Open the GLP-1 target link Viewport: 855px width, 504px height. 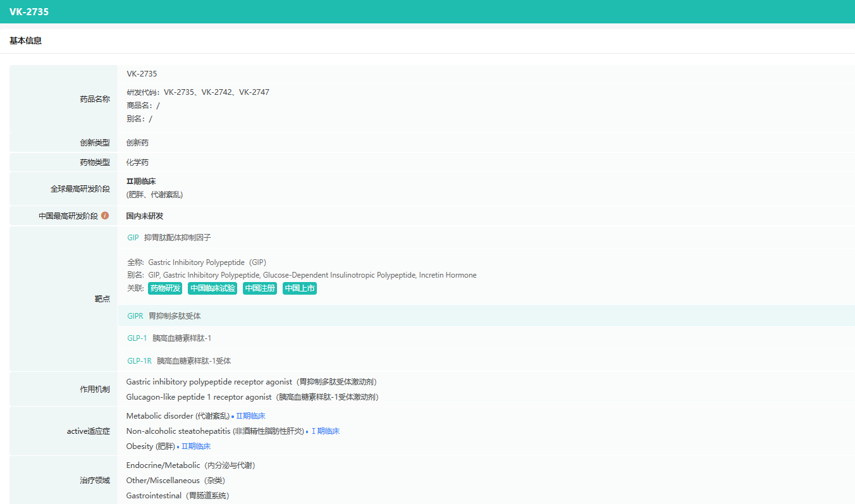coord(137,338)
